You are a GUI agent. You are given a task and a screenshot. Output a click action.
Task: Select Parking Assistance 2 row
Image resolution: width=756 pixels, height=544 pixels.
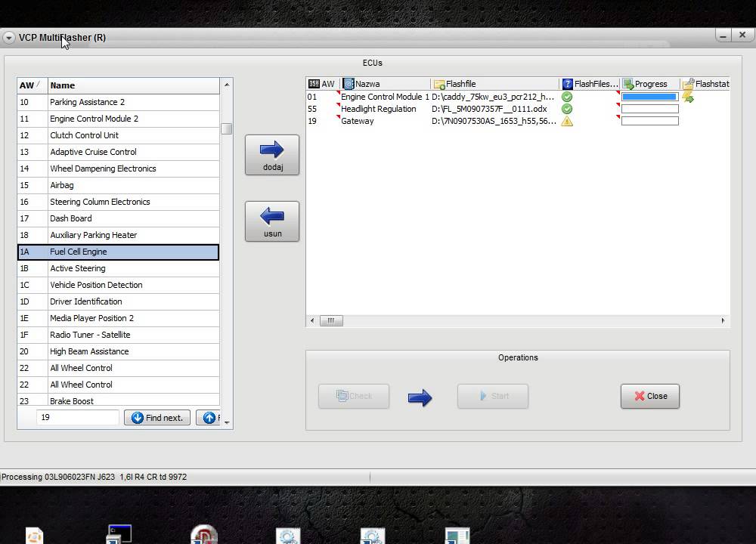point(119,102)
